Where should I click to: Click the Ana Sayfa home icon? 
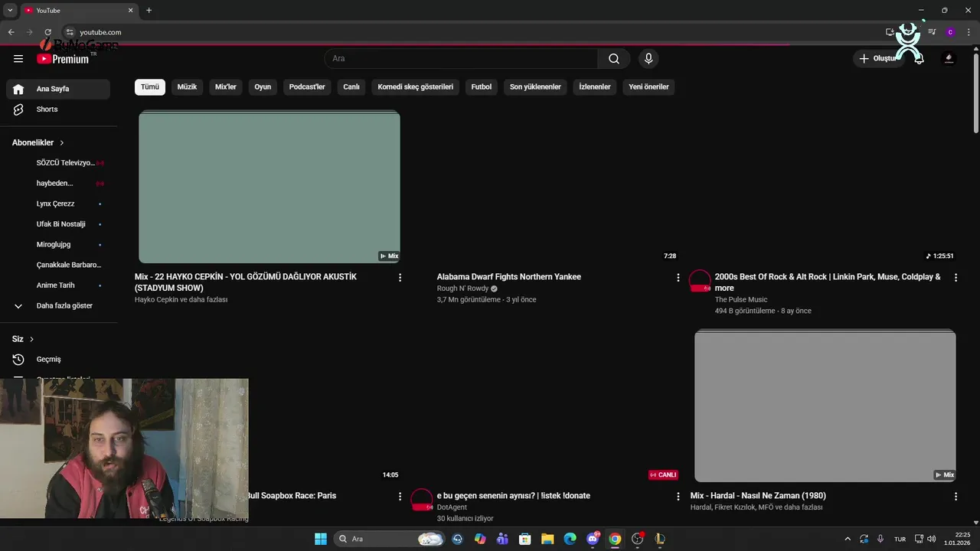point(18,89)
